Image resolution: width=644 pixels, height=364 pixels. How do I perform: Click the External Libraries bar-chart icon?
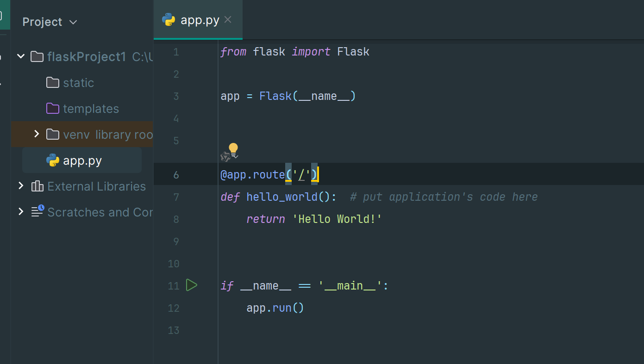[37, 186]
